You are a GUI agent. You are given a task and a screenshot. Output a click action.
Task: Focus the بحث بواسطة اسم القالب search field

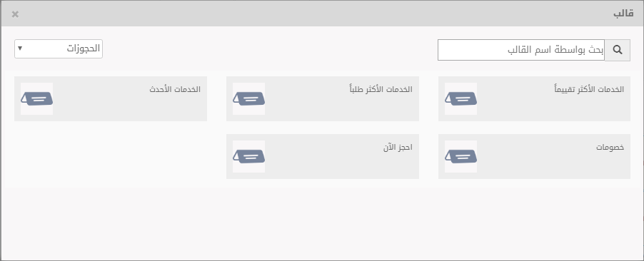(x=521, y=50)
